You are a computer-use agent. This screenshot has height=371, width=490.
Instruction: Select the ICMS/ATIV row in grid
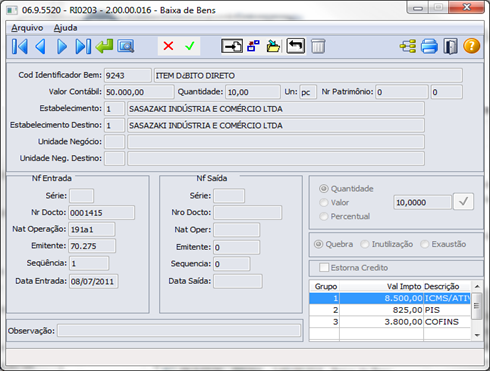390,298
